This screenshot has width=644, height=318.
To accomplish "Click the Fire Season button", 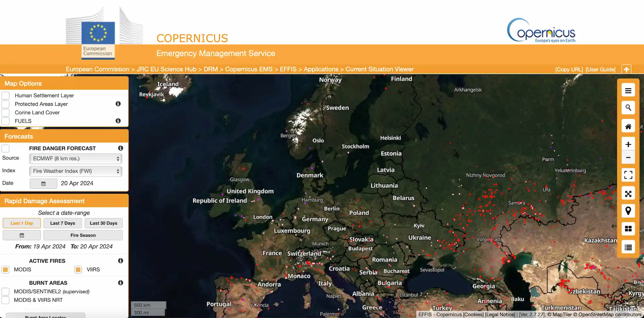I will 83,235.
